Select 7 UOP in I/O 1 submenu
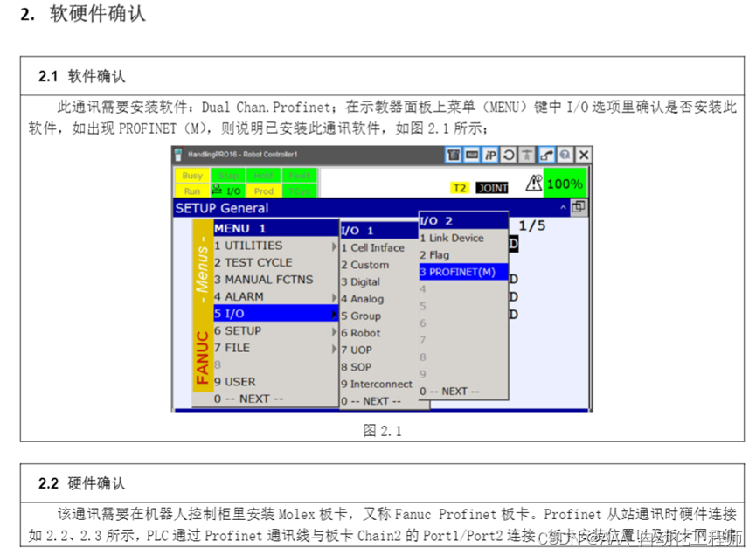This screenshot has height=555, width=756. click(x=379, y=350)
